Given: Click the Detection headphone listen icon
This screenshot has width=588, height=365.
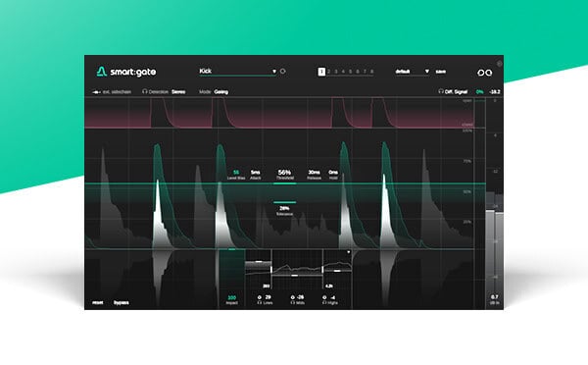Looking at the screenshot, I should click(144, 91).
